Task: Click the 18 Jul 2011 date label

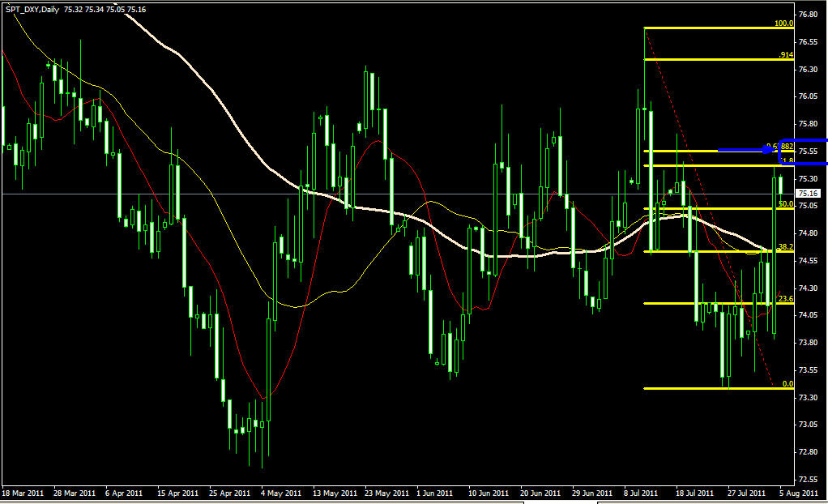Action: coord(695,493)
